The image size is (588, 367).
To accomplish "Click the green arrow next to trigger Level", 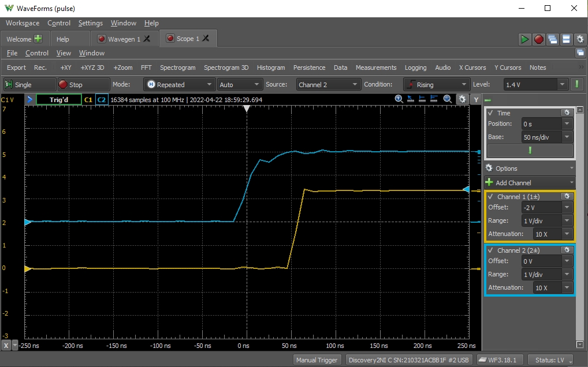I will [577, 85].
